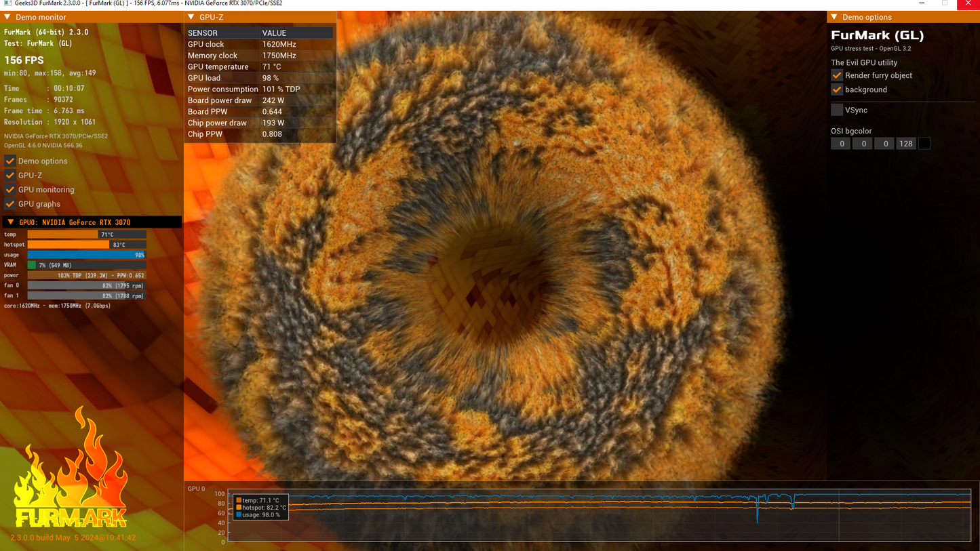Click the GPU temperature row in GPU-Z
This screenshot has width=980, height=551.
tap(260, 67)
